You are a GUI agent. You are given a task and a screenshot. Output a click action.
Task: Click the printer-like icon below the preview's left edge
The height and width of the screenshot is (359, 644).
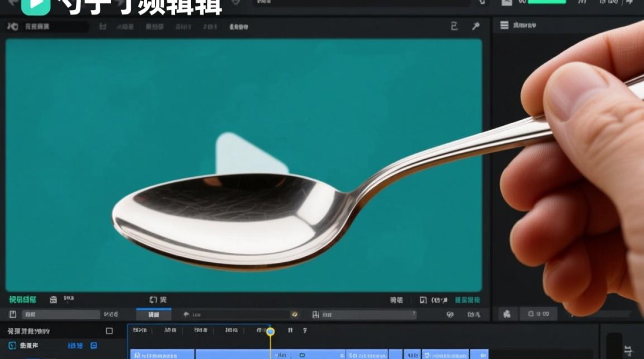pos(54,300)
